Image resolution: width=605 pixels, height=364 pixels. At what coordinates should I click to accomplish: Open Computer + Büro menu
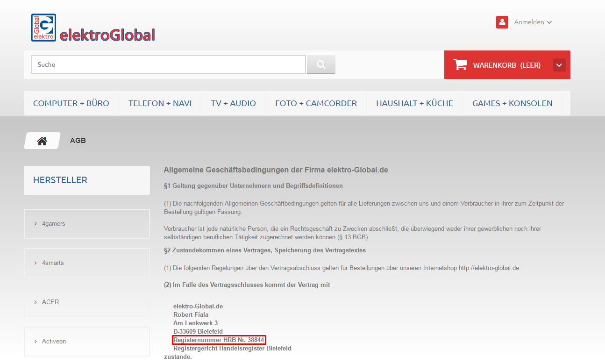[71, 103]
